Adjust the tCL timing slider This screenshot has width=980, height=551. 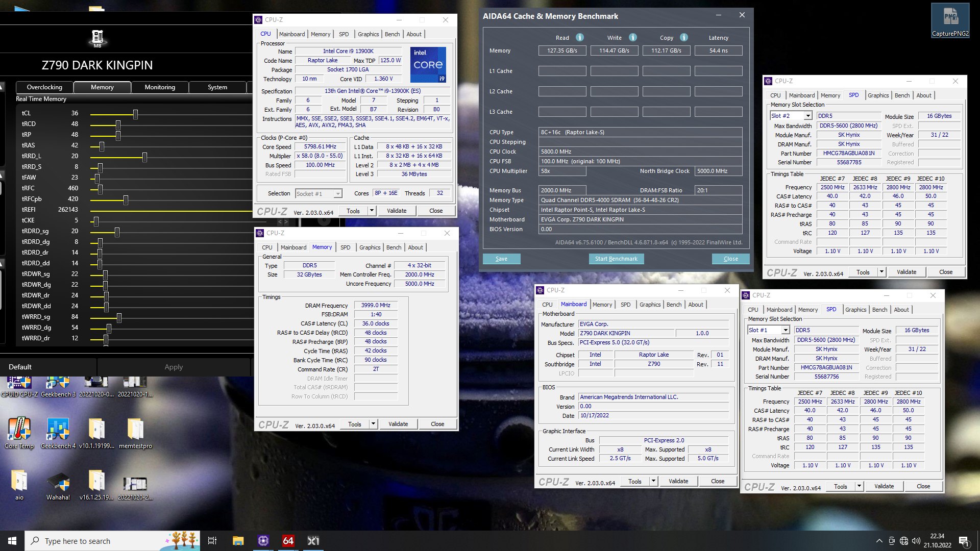tap(135, 114)
